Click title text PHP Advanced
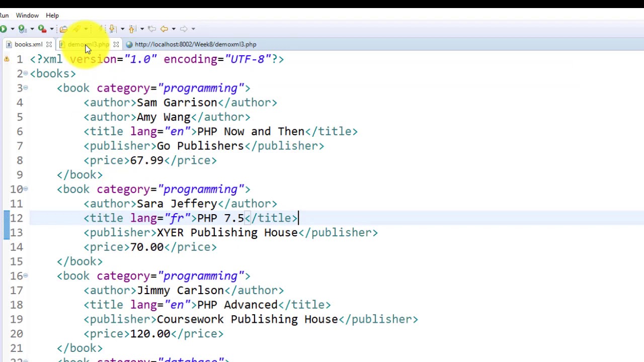The image size is (644, 362). [x=237, y=305]
